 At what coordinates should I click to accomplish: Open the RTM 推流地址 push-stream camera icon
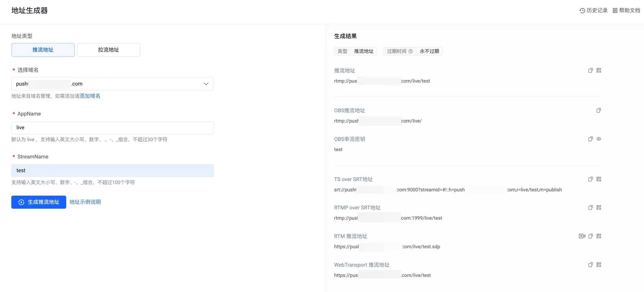point(582,236)
